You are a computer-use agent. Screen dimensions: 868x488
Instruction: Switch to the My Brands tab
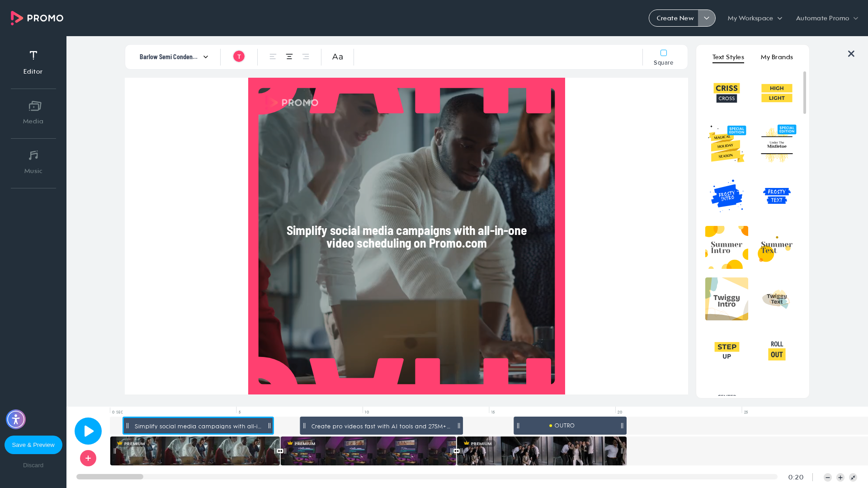coord(777,57)
